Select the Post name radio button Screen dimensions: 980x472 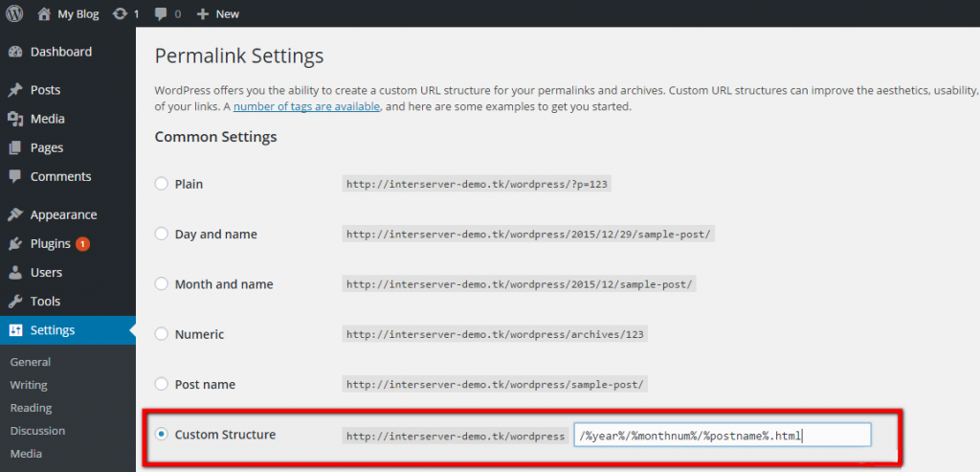point(162,384)
